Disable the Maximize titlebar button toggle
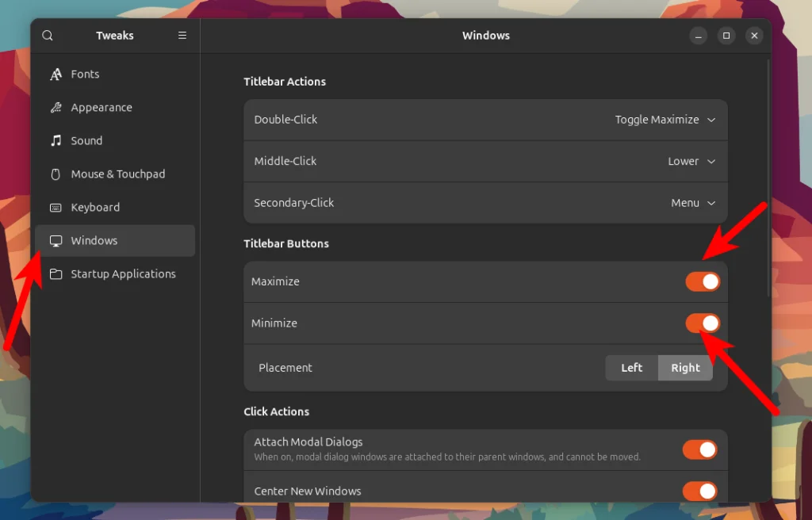The width and height of the screenshot is (812, 520). pos(702,281)
